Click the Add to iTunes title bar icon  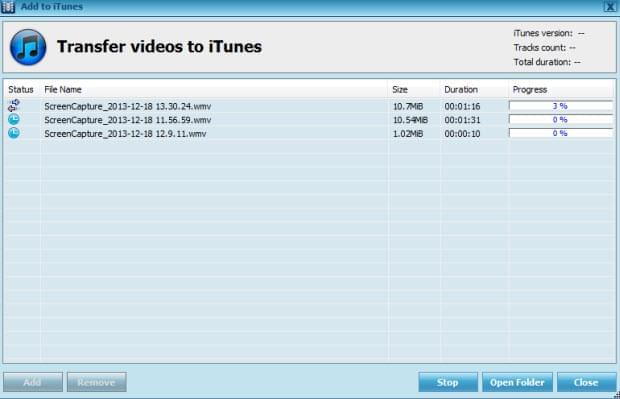click(x=8, y=7)
